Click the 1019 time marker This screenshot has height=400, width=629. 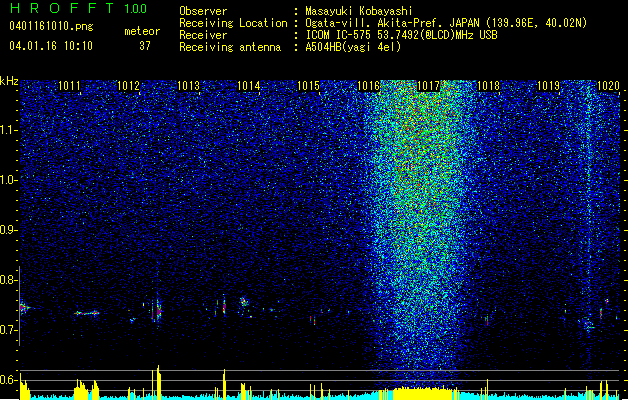click(548, 86)
